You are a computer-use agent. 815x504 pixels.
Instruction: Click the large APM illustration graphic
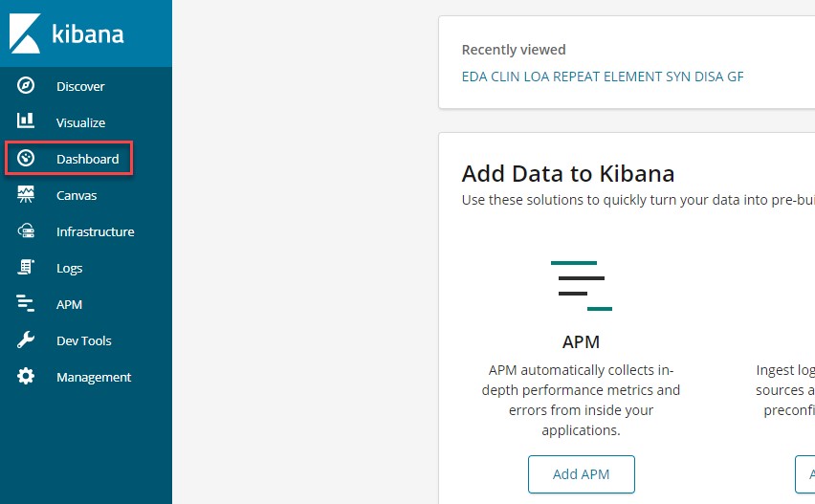coord(581,285)
